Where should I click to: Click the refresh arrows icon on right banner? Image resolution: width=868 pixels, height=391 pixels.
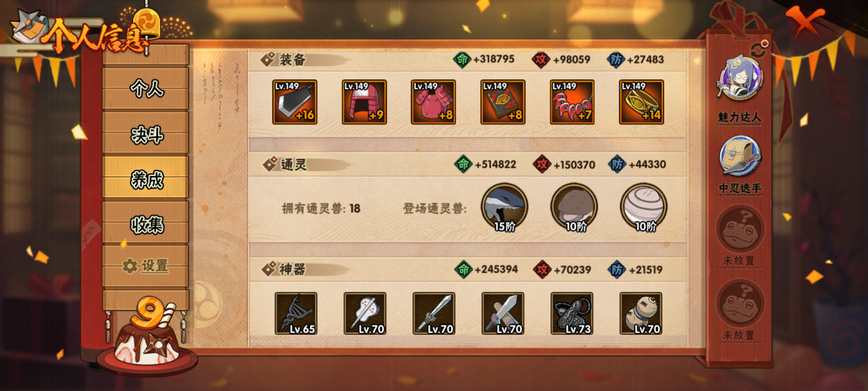[x=758, y=50]
